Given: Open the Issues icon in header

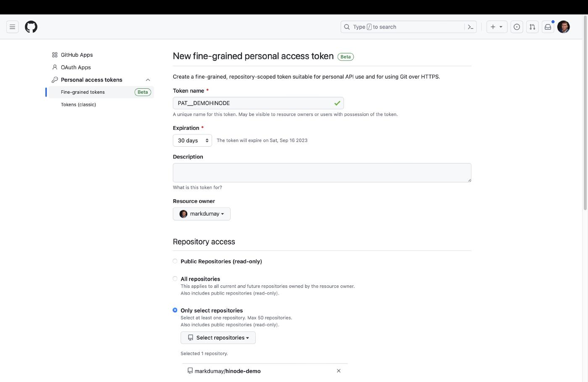Looking at the screenshot, I should coord(517,27).
